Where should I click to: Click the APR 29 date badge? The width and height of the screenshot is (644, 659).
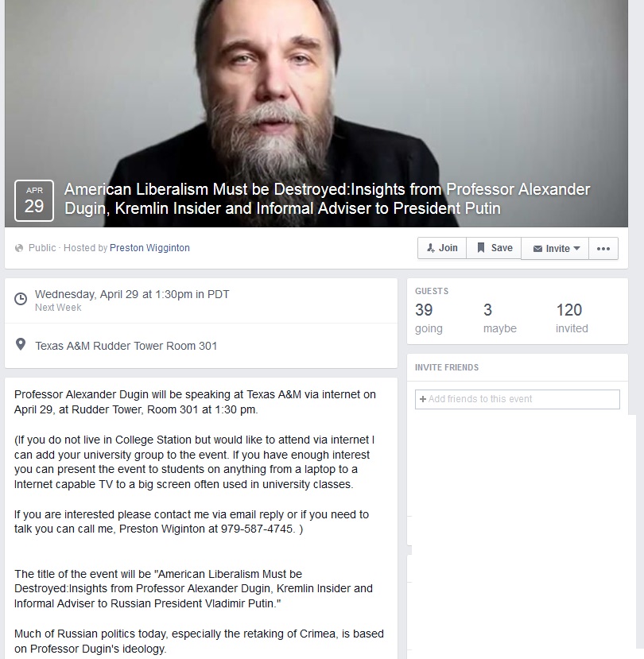click(x=34, y=200)
